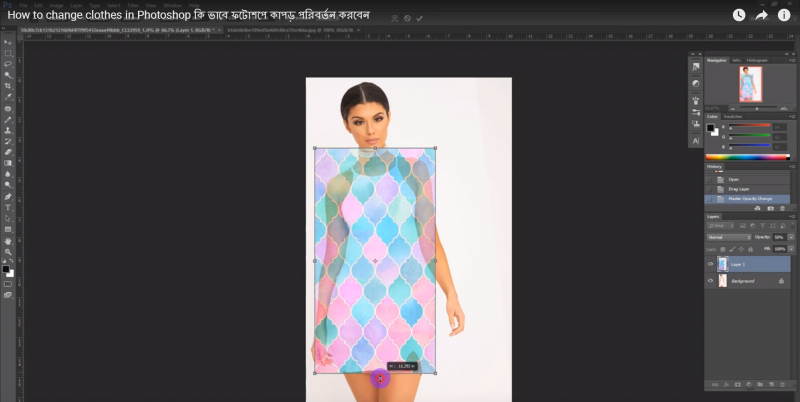
Task: Select the Blur tool
Action: pyautogui.click(x=8, y=174)
